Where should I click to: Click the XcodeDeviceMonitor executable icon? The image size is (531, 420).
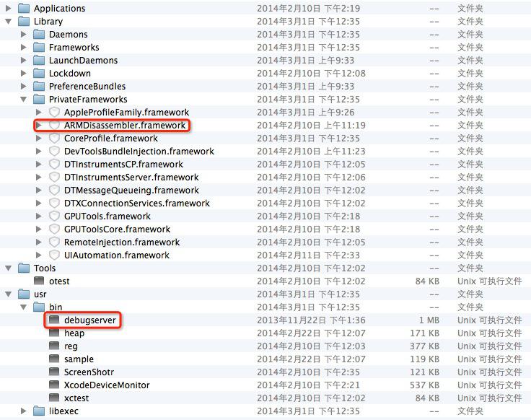click(54, 385)
